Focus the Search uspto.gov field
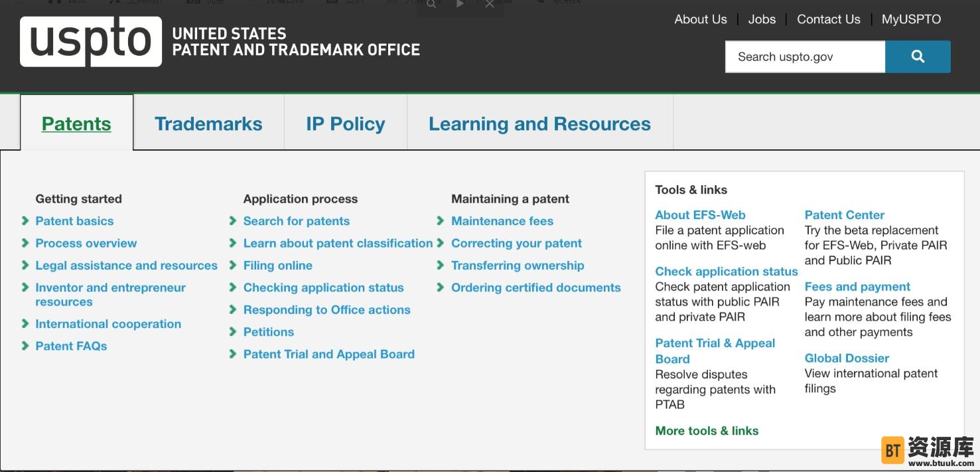 coord(804,56)
